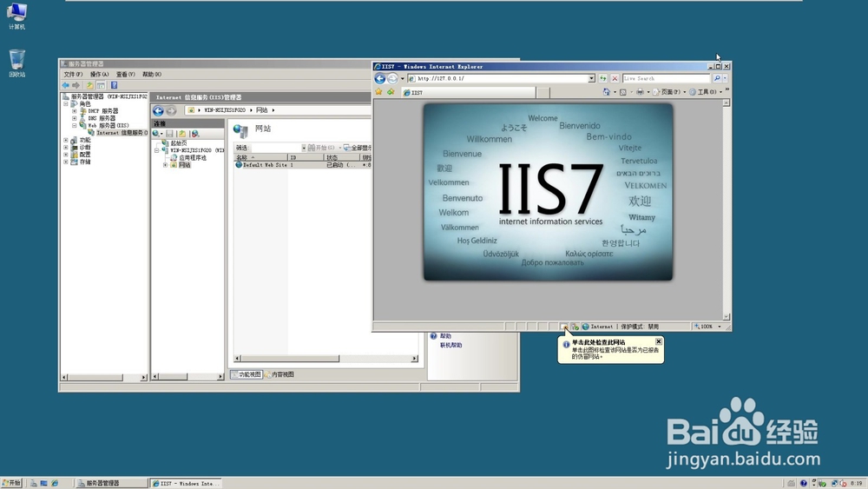868x489 pixels.
Task: Click 服务器管理器 taskbar button
Action: (111, 483)
